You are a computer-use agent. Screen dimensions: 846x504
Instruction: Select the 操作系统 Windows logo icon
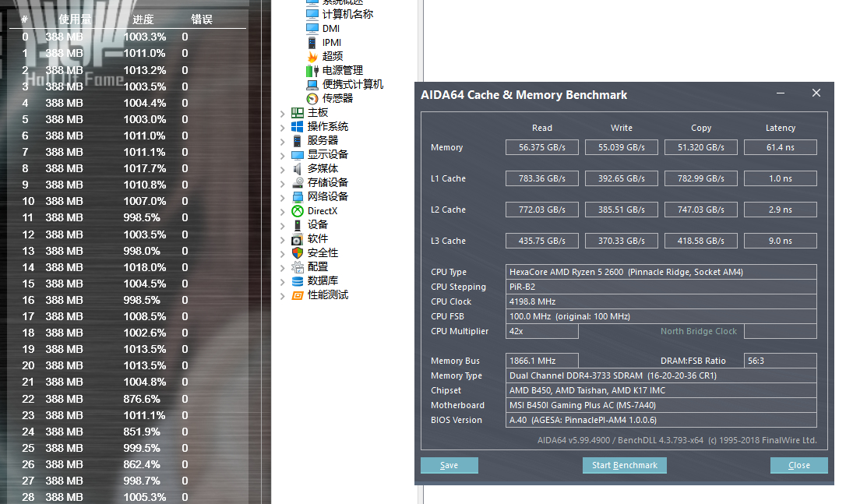point(298,126)
